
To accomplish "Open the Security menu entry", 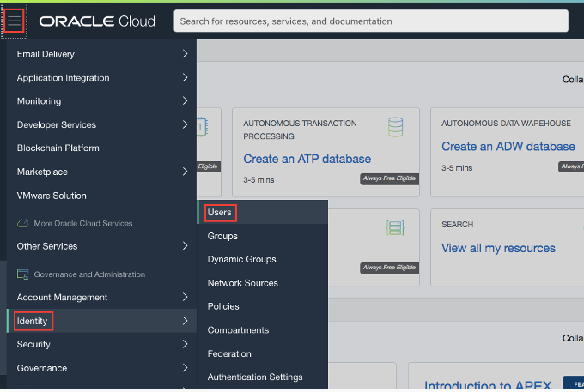I will 33,345.
